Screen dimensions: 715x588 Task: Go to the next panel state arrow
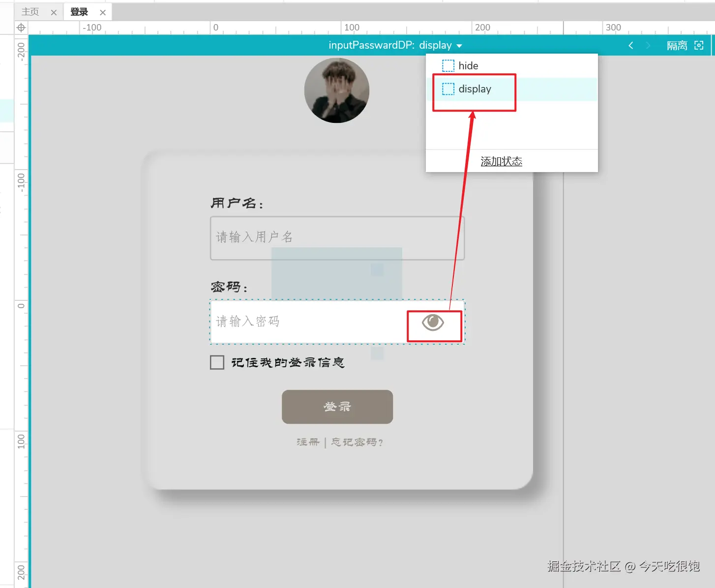[x=648, y=45]
